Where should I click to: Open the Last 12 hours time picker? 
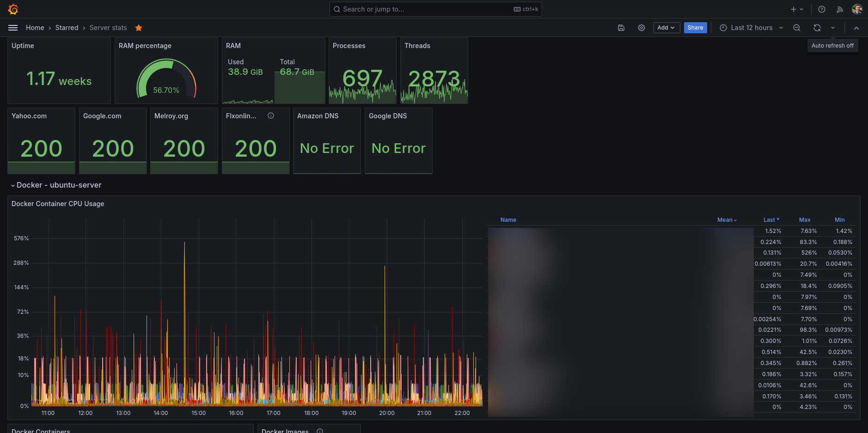click(752, 28)
